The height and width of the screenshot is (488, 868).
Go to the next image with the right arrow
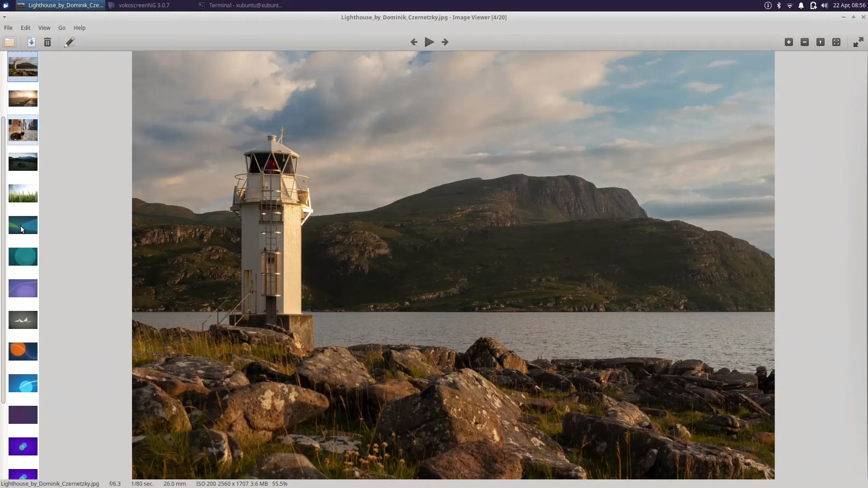click(x=445, y=42)
